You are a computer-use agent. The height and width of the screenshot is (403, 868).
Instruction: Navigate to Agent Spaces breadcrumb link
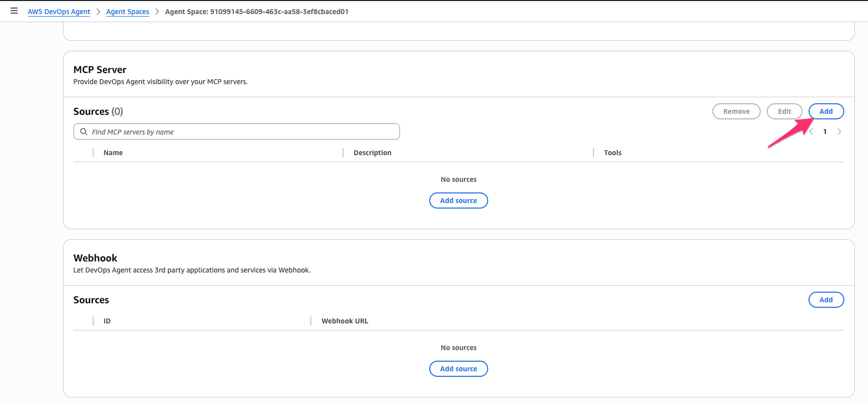point(127,12)
